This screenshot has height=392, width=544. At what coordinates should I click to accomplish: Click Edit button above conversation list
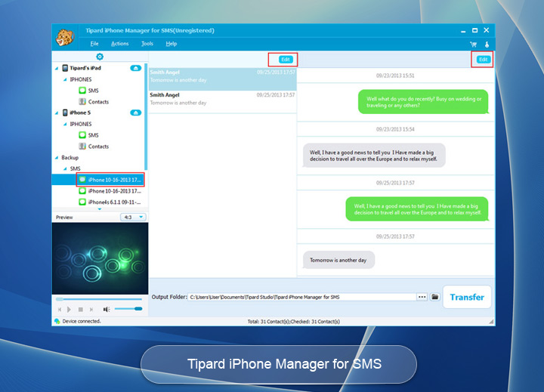point(286,60)
